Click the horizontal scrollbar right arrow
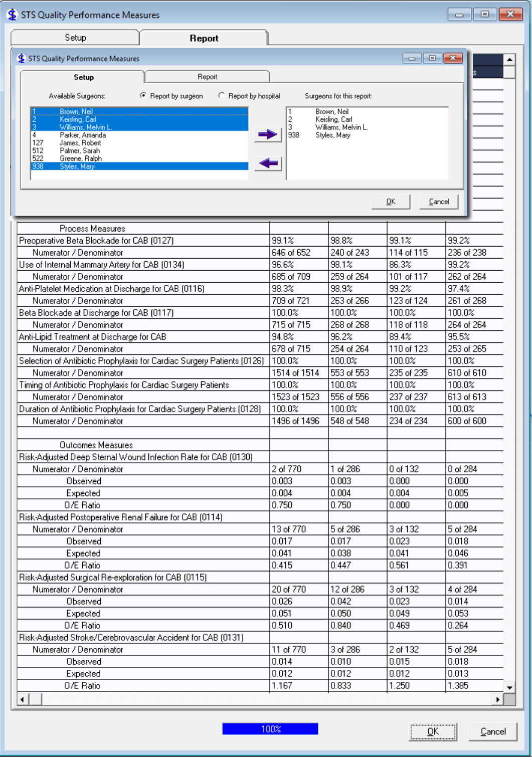 pos(497,699)
